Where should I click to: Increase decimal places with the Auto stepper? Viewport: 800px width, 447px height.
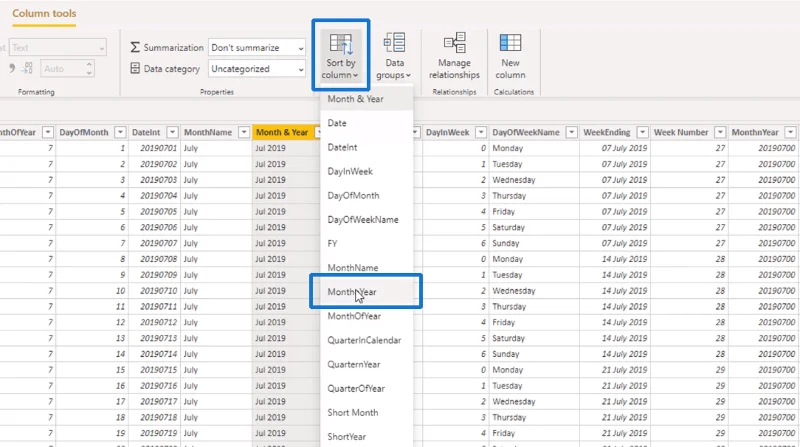click(x=89, y=65)
